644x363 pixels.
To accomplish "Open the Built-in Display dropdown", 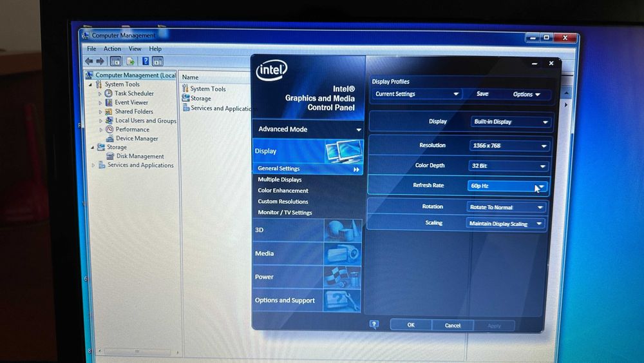I will [x=511, y=122].
